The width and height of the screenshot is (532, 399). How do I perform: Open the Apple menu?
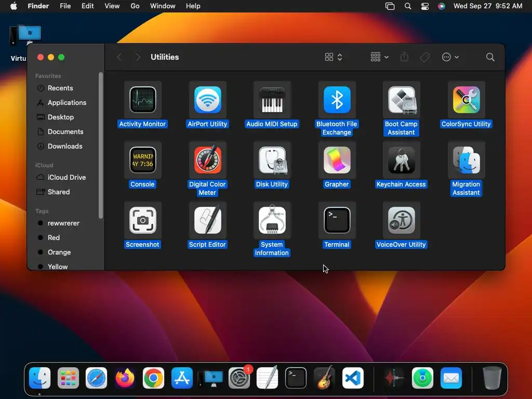coord(14,6)
